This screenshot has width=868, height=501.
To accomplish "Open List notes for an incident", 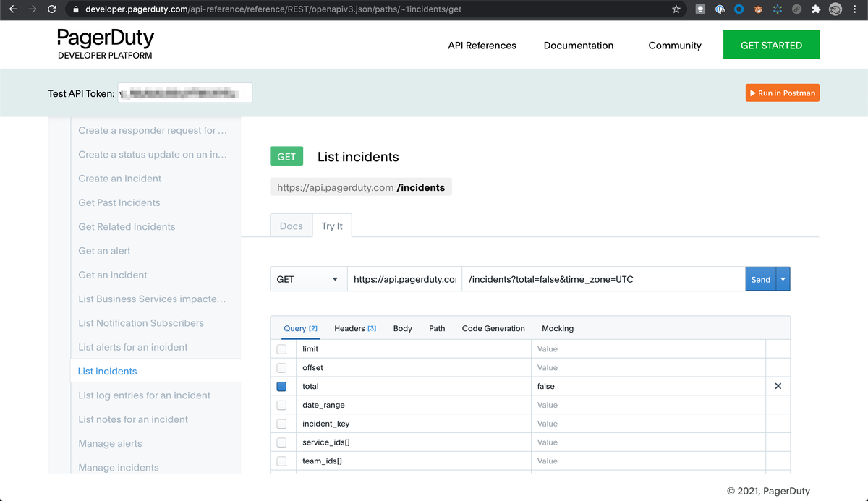I will pos(134,419).
